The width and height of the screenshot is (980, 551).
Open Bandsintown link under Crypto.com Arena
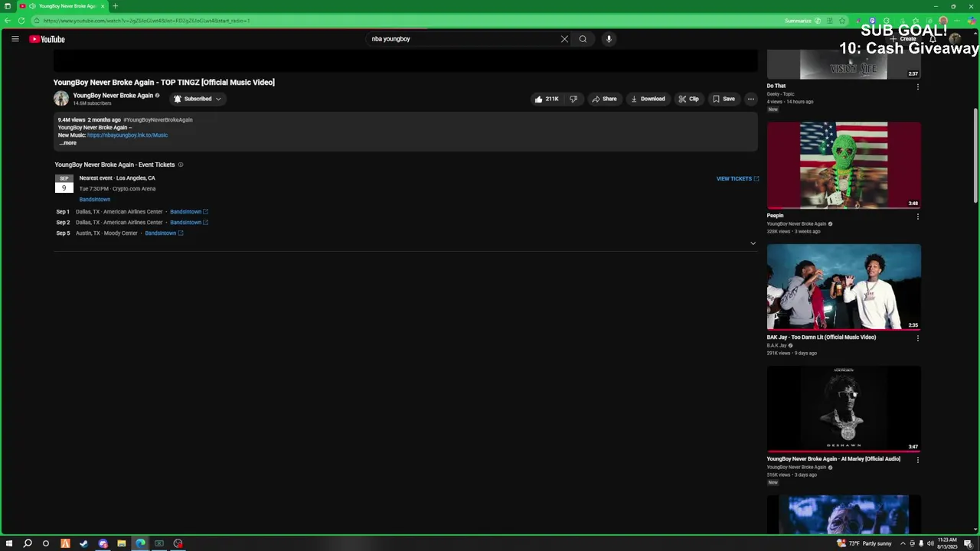click(94, 200)
